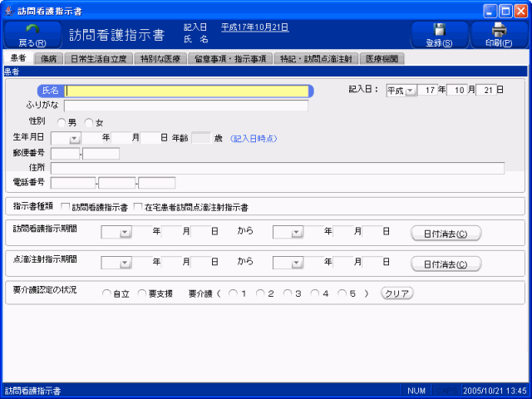The height and width of the screenshot is (399, 532).
Task: Go to the 特記・訪問点滴注射 tab
Action: click(316, 59)
